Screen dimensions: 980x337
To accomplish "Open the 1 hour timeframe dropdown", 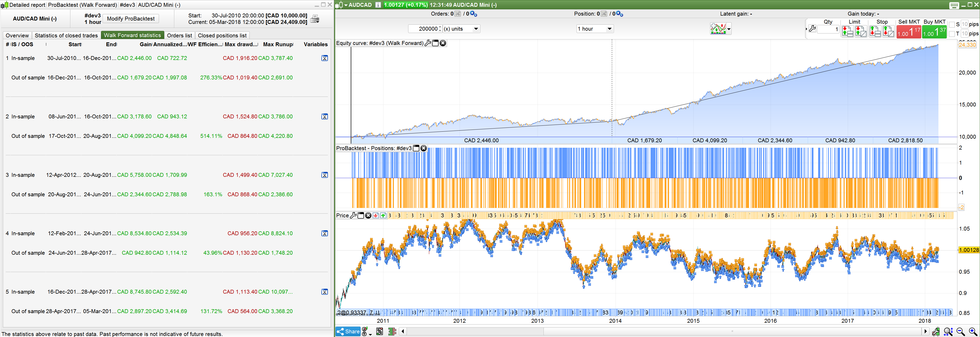I will [609, 29].
